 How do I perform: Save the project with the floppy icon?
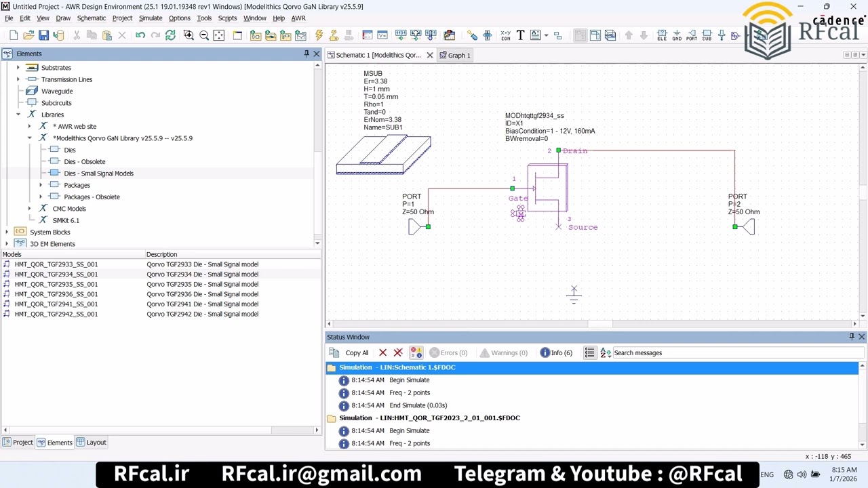pyautogui.click(x=43, y=35)
